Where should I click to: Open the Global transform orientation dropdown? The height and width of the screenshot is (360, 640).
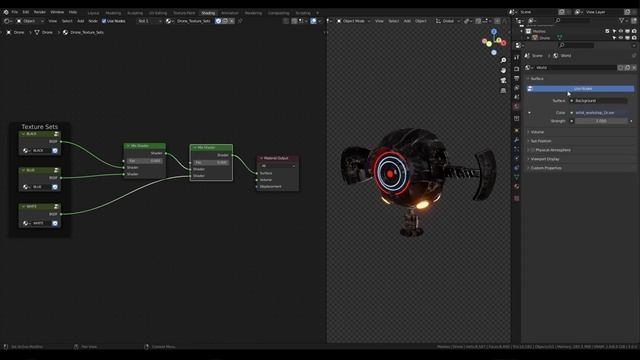(448, 21)
